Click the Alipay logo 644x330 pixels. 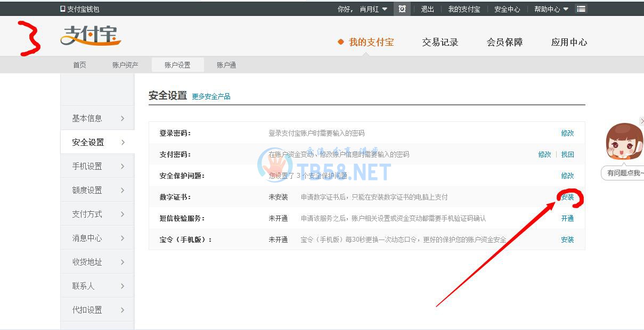(91, 36)
